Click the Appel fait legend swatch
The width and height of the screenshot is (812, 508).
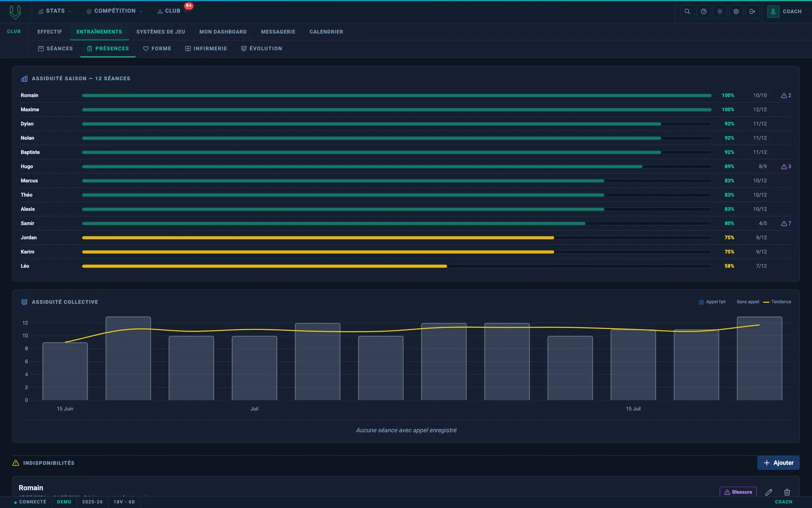pyautogui.click(x=701, y=302)
